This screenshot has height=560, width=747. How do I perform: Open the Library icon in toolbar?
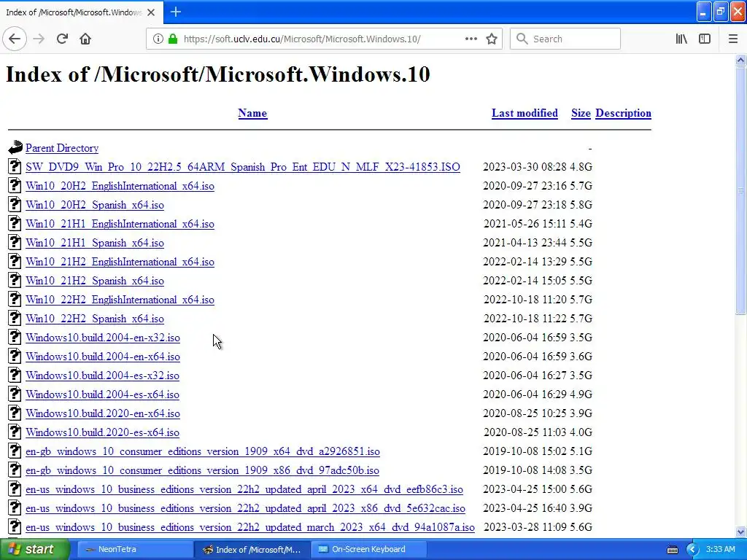click(681, 39)
